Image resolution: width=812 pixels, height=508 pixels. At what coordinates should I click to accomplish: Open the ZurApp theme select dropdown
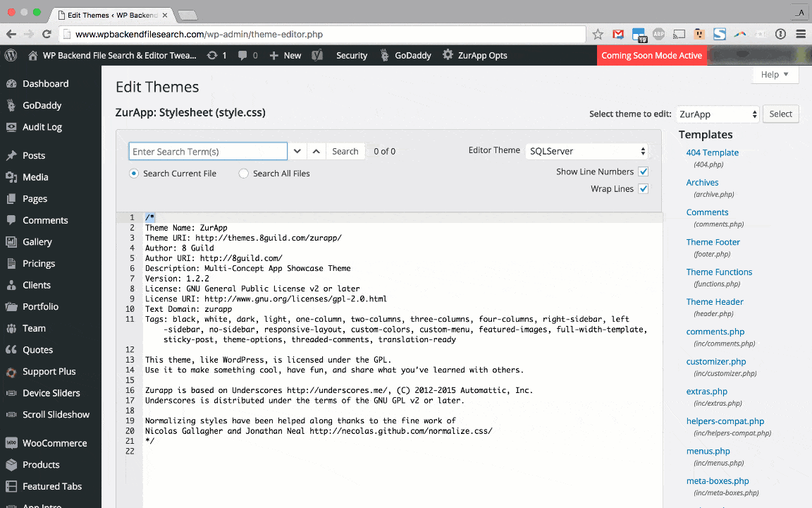point(718,114)
